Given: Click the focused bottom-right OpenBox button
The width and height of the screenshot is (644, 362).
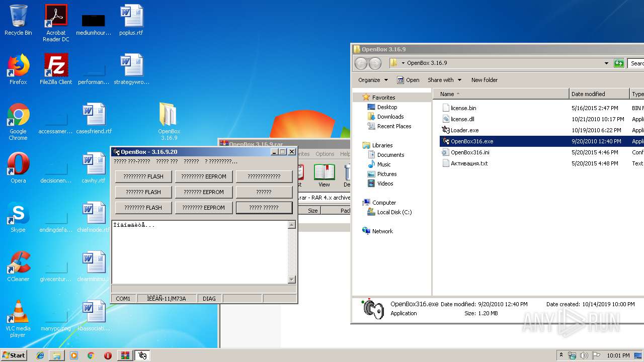Looking at the screenshot, I should (264, 208).
